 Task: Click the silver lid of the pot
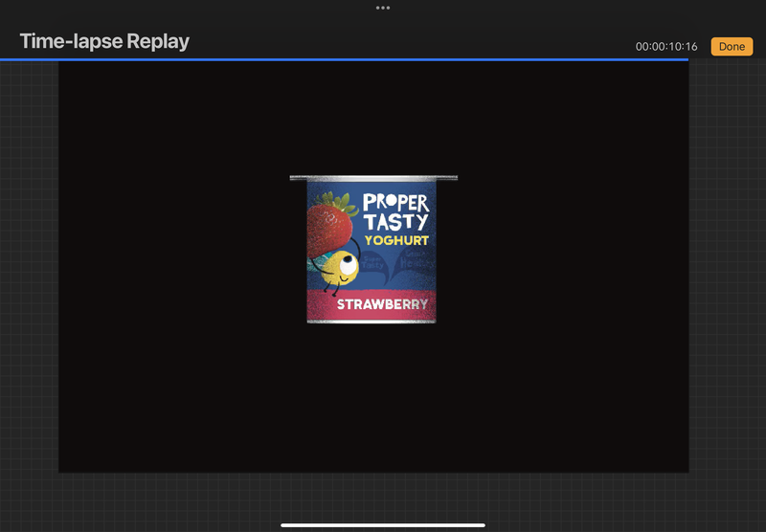point(373,178)
